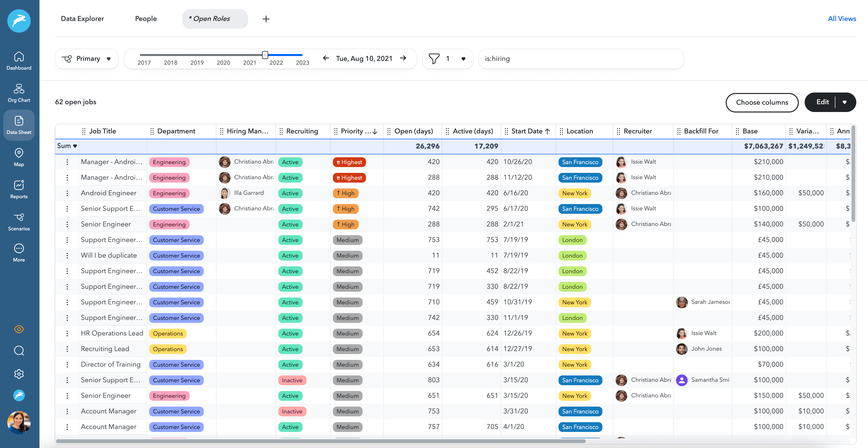
Task: Go to the Reports section
Action: pyautogui.click(x=19, y=189)
